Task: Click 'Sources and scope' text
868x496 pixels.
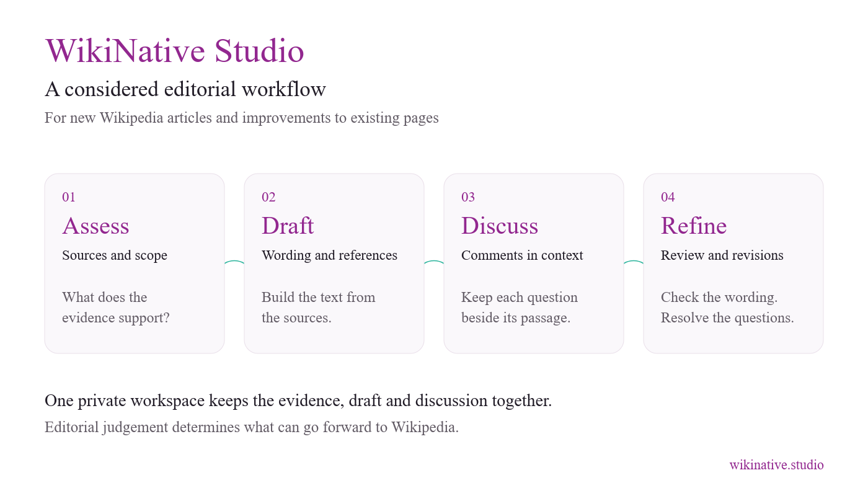Action: (x=115, y=255)
